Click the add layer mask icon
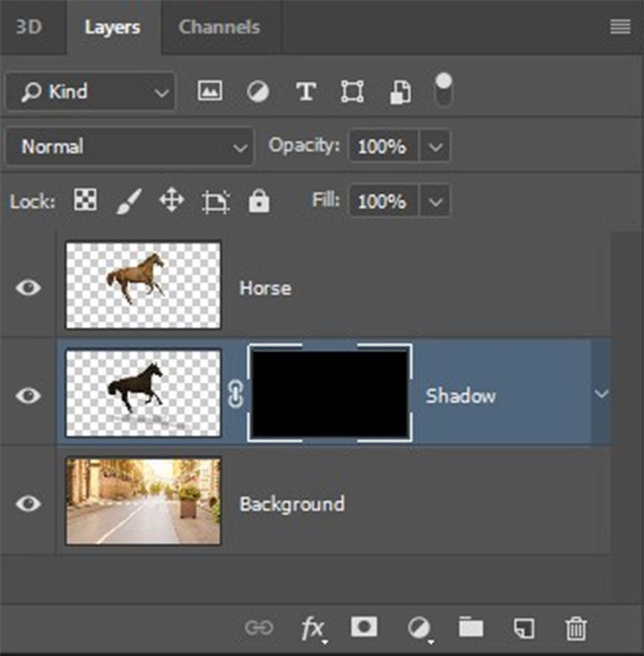 [x=364, y=627]
